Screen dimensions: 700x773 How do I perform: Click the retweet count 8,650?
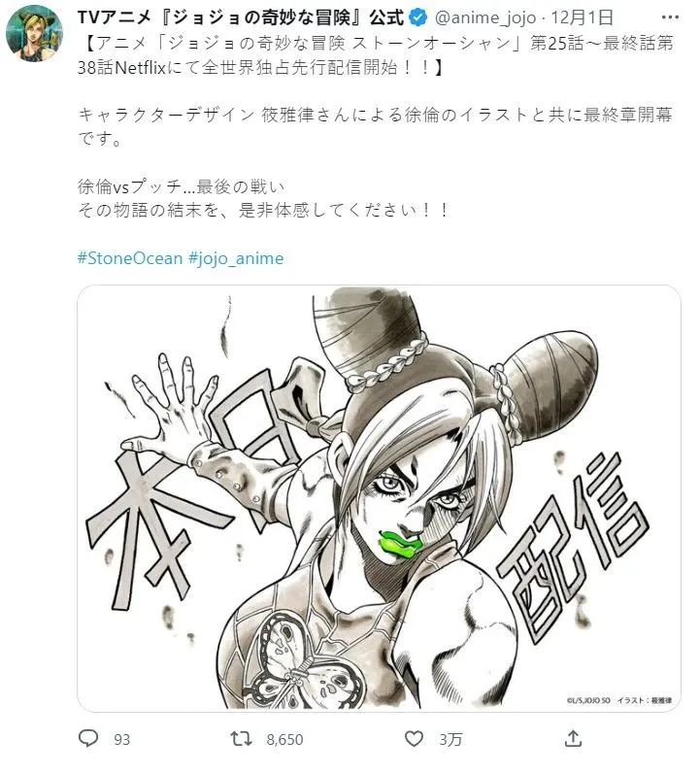pos(284,739)
